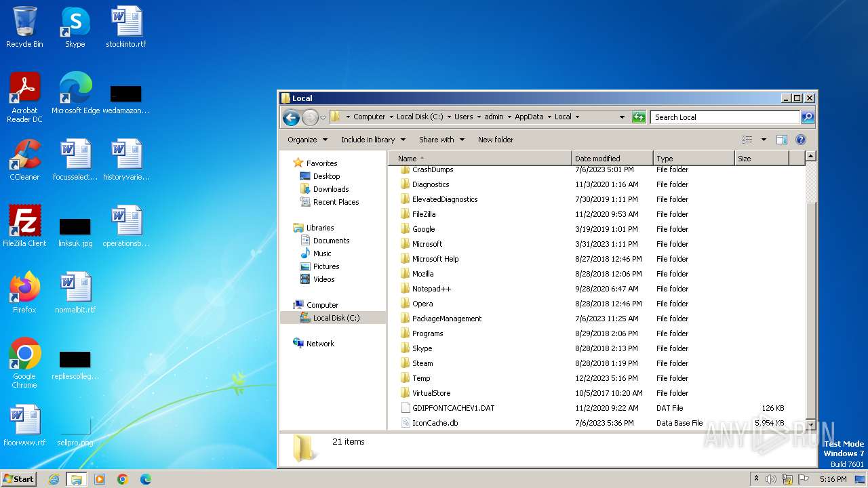Open the Recycle Bin desktop icon
The width and height of the screenshot is (868, 488).
(x=24, y=27)
